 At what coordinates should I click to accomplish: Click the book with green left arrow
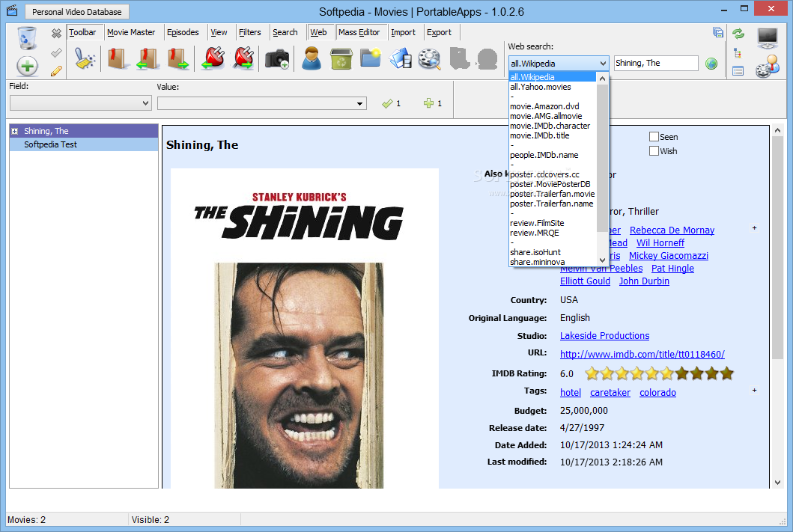coord(148,58)
